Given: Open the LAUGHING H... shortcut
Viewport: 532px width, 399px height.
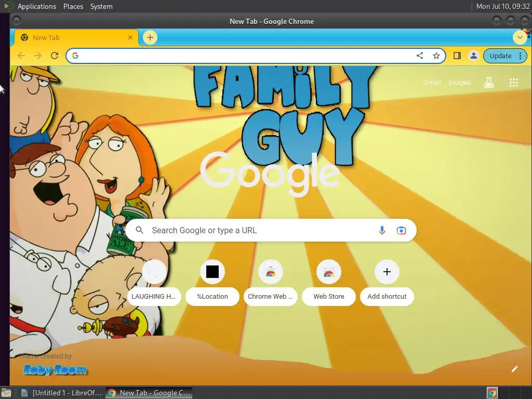Looking at the screenshot, I should coord(154,282).
